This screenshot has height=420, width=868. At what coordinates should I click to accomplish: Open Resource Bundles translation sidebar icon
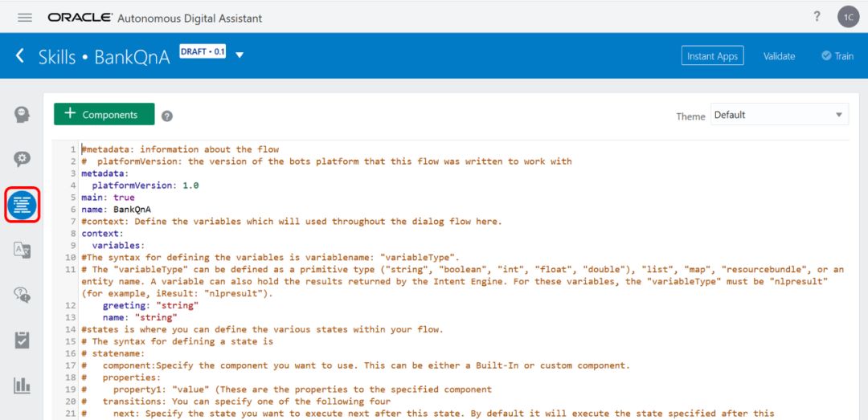coord(23,250)
